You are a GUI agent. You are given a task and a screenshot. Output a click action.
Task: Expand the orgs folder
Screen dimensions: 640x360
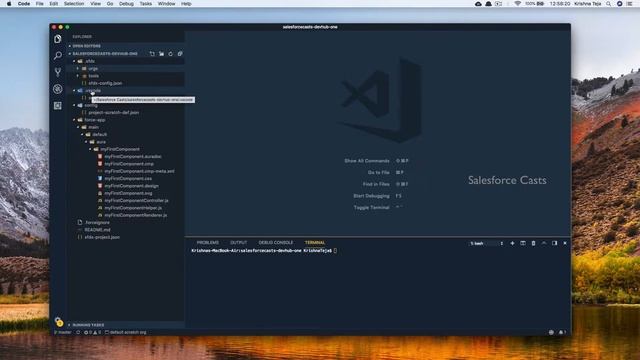tap(93, 69)
